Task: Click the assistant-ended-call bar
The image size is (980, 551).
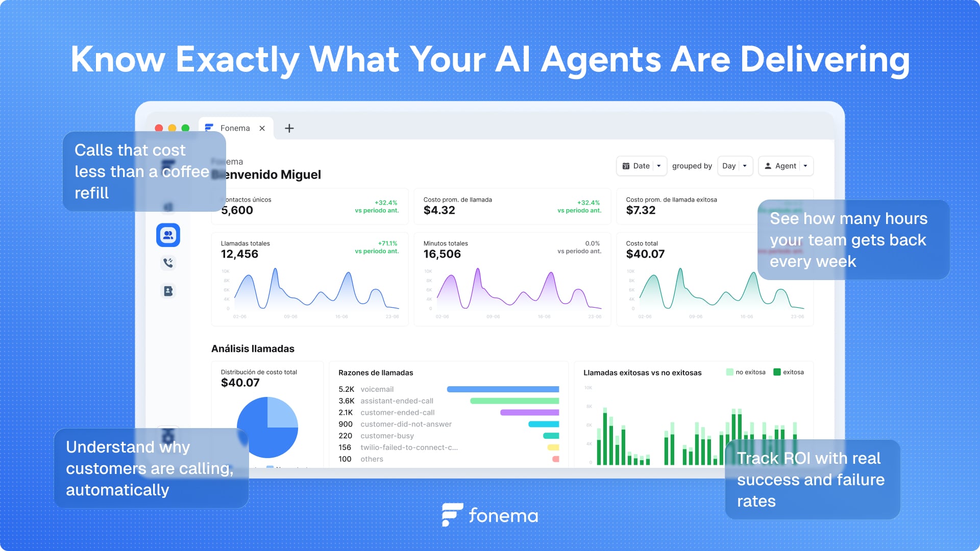Action: (514, 401)
